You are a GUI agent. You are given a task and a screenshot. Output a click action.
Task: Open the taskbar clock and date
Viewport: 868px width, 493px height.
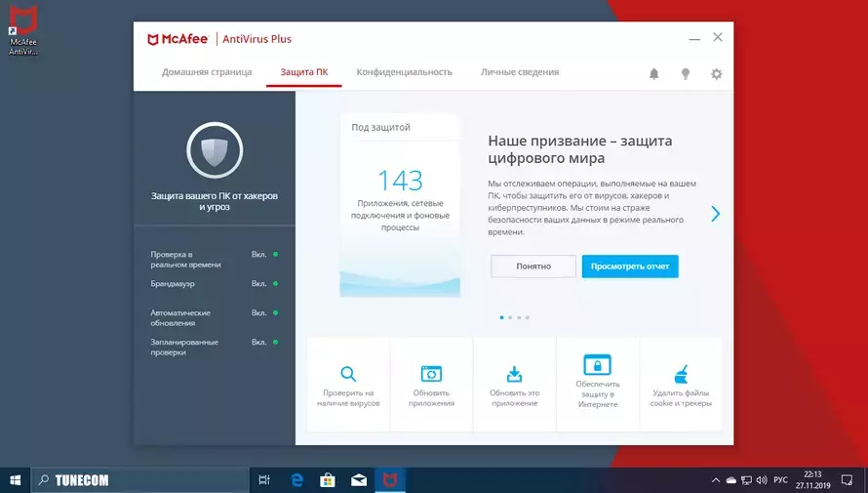click(x=812, y=480)
